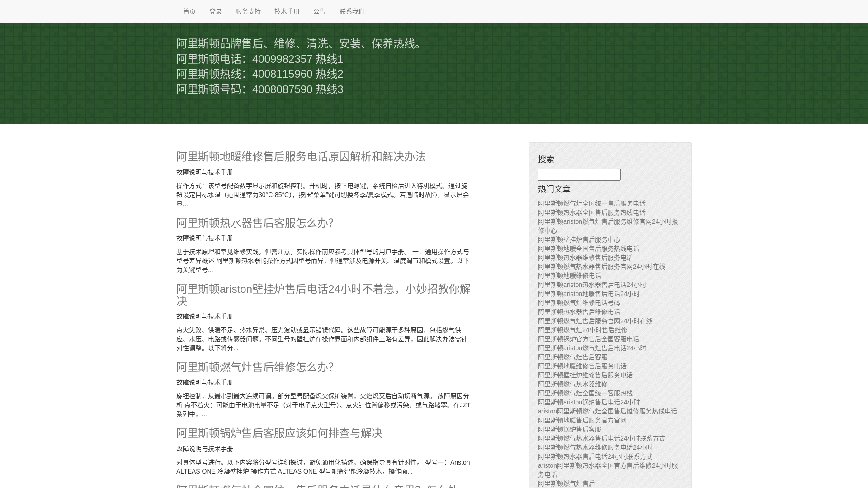The height and width of the screenshot is (488, 868).
Task: Click 故障说明与技术手册 under the 锅炉售后客服 article
Action: coord(205,449)
